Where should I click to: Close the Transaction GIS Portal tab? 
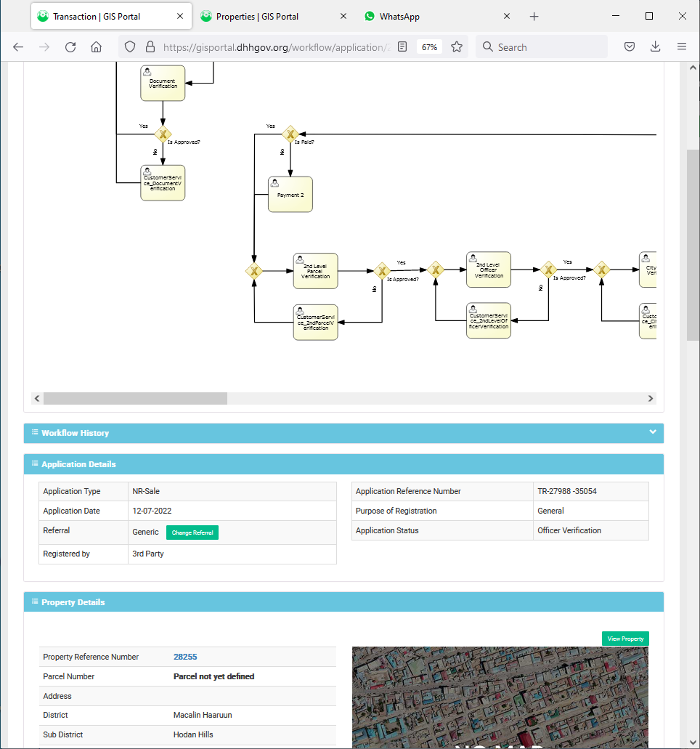180,16
